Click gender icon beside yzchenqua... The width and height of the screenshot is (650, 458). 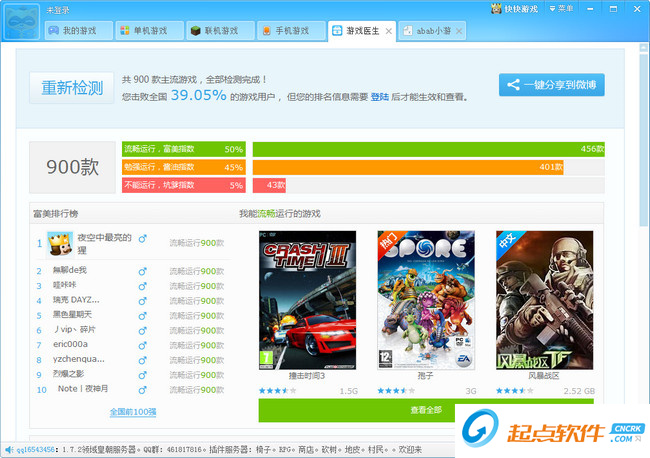[x=142, y=361]
